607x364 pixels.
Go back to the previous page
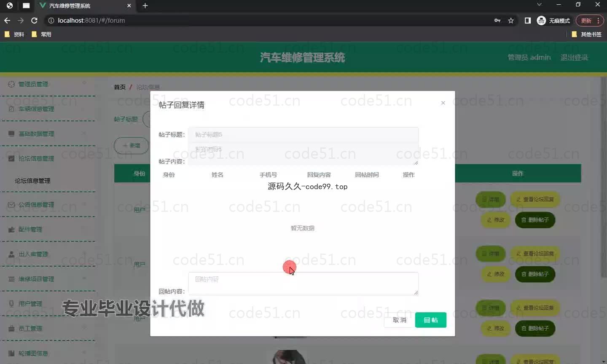pos(7,20)
